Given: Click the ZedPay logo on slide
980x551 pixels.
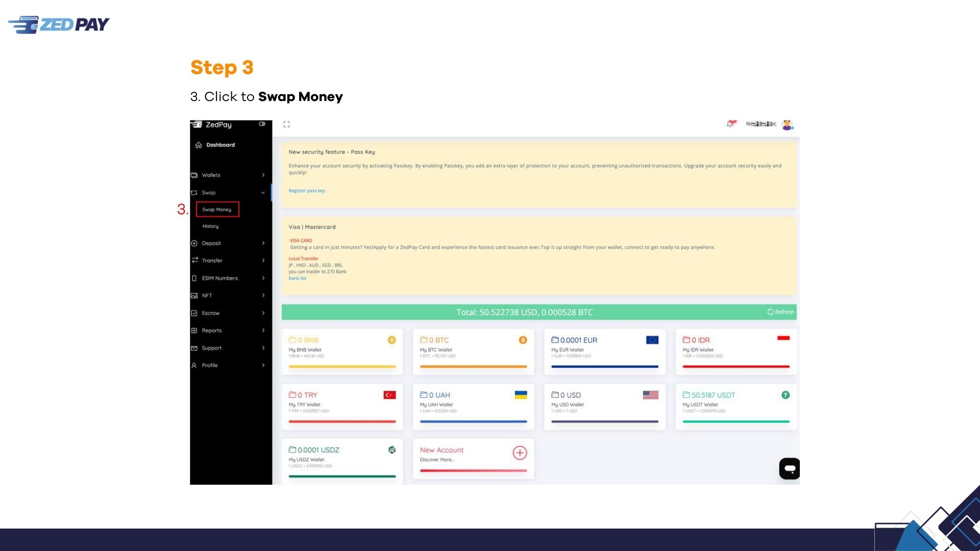Looking at the screenshot, I should [x=59, y=24].
